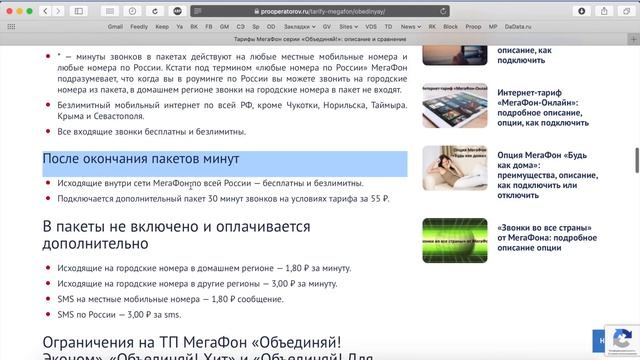640x360 pixels.
Task: Open «Будь как дома» option article link
Action: 547,175
